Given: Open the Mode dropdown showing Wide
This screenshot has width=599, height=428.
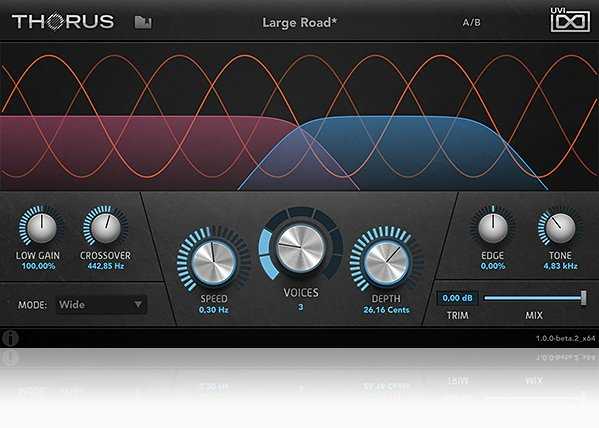Looking at the screenshot, I should pyautogui.click(x=101, y=305).
